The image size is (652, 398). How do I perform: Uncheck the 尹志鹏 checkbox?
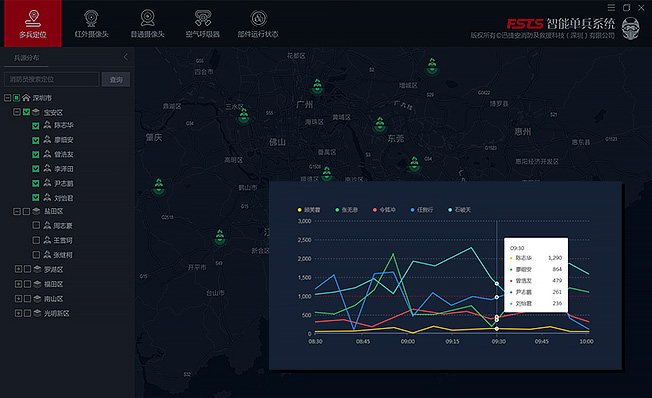36,183
